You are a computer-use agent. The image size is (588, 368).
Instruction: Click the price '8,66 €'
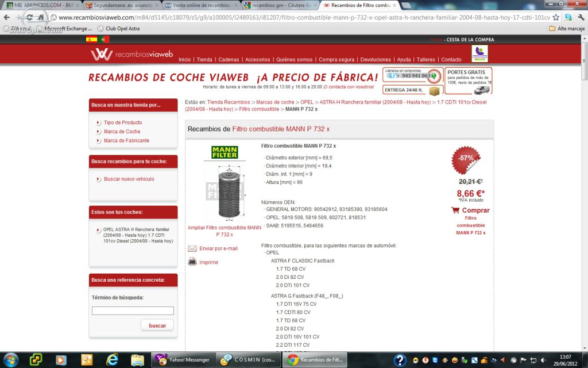470,193
